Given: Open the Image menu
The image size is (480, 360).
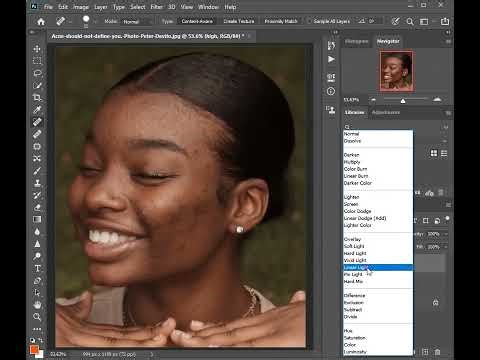Looking at the screenshot, I should (81, 7).
